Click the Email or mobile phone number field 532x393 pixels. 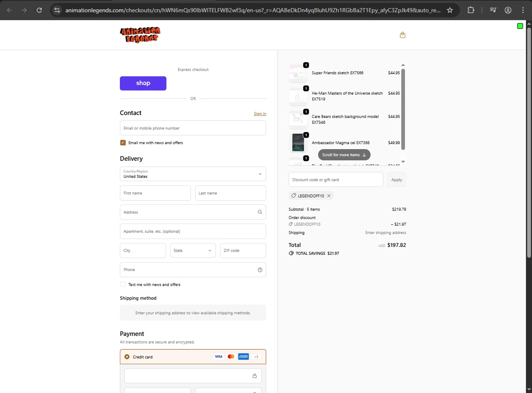click(193, 128)
